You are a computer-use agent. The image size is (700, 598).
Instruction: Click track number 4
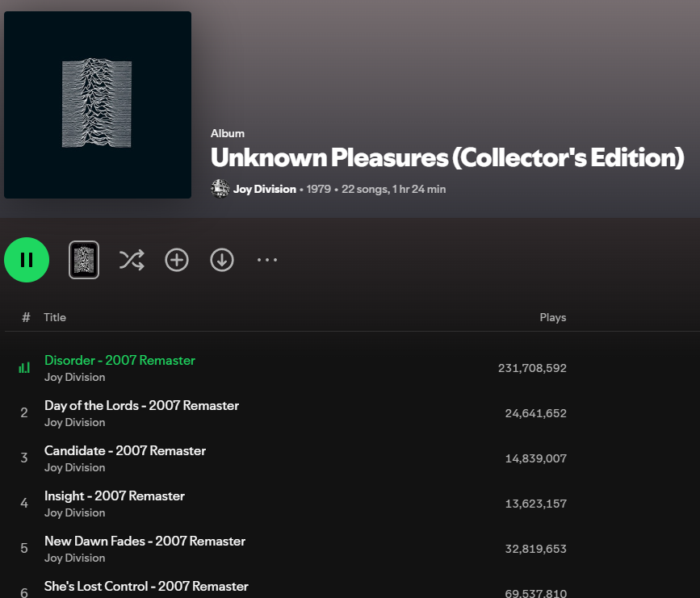click(24, 503)
